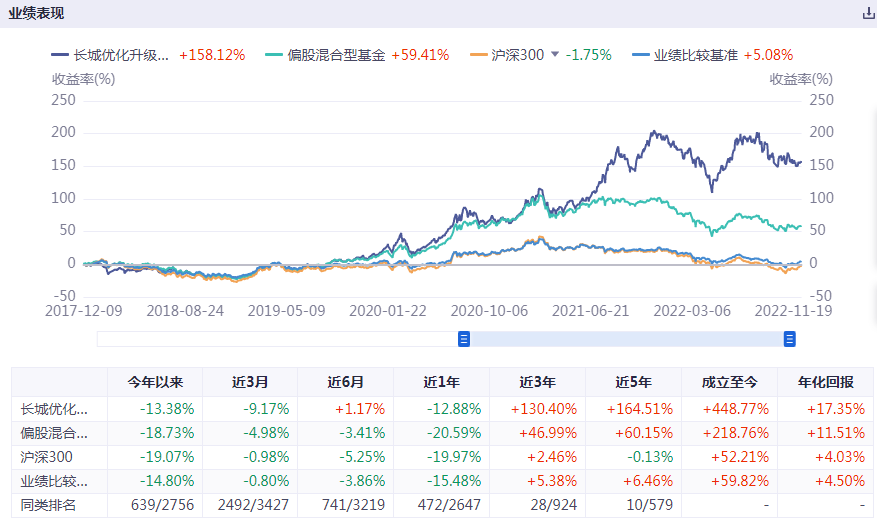Select the 今年以来 column header
Screen dimensions: 877x522
(155, 382)
